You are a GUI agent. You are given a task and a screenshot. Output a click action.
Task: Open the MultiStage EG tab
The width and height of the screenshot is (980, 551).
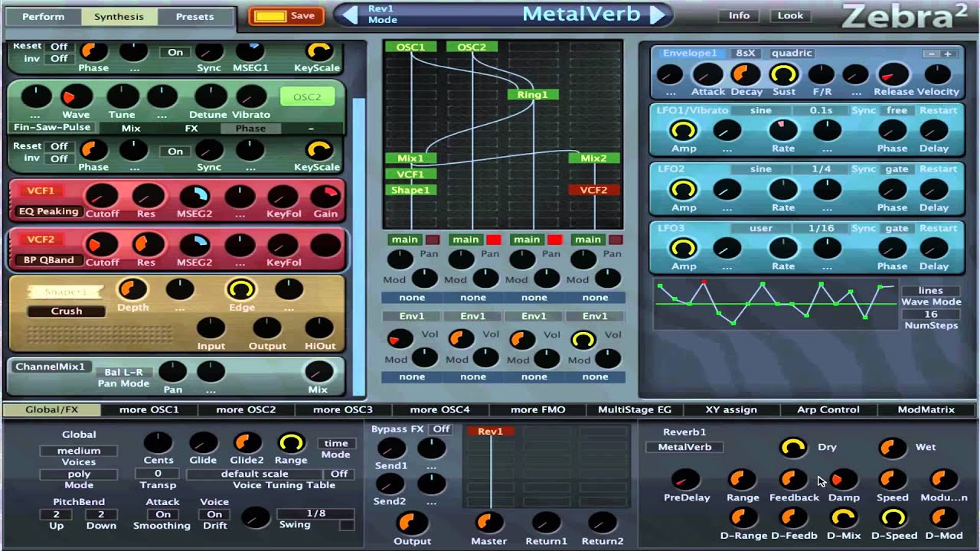[635, 409]
